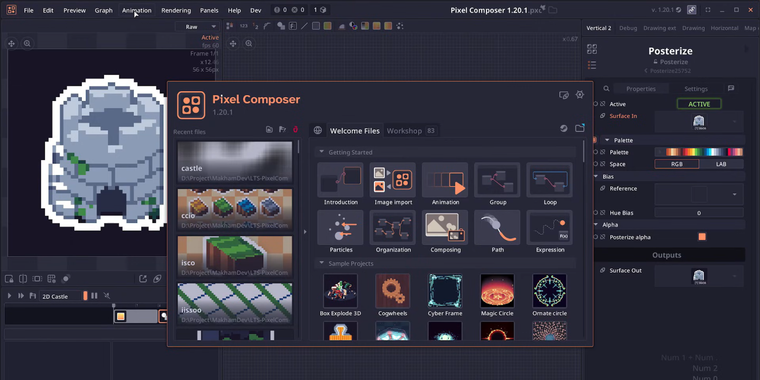Click the gear icon in welcome dialog
The height and width of the screenshot is (380, 760).
(x=580, y=95)
